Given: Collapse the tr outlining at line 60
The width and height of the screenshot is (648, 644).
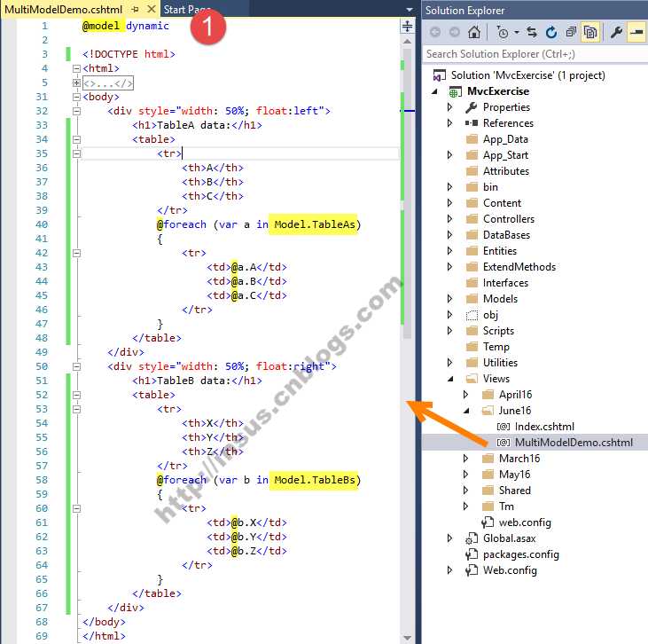Looking at the screenshot, I should (x=76, y=508).
